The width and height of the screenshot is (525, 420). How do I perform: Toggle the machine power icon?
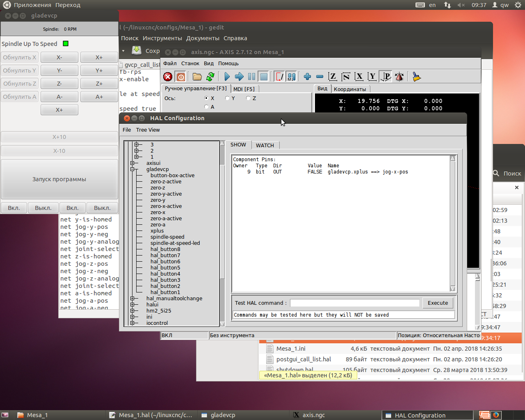[180, 77]
